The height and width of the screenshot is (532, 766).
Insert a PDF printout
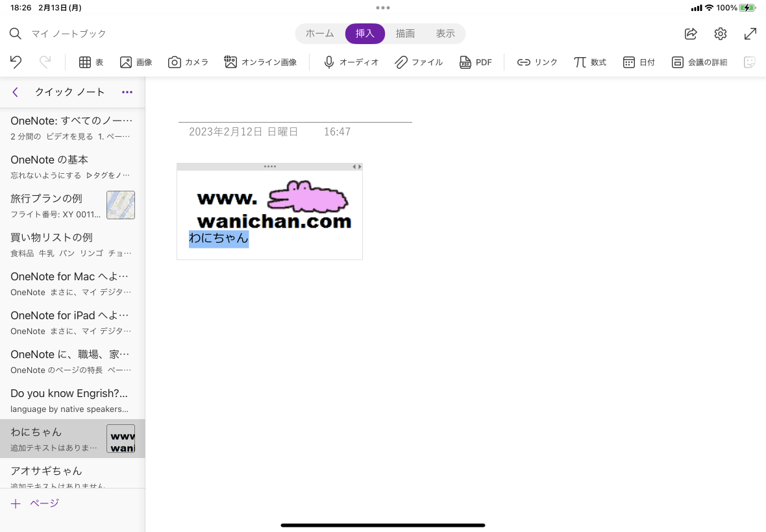475,62
